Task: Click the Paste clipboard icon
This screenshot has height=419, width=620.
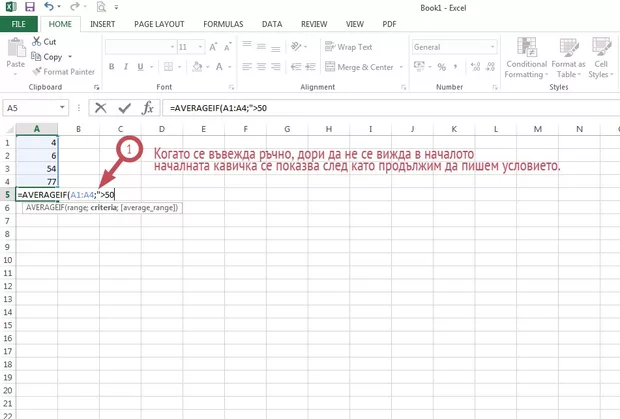Action: click(x=16, y=48)
